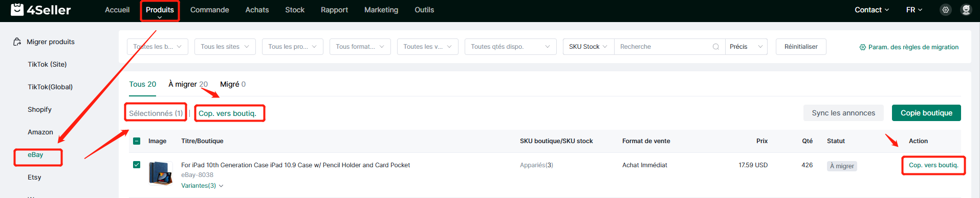Open the Stock menu
Viewport: 980px width, 198px height.
pos(295,10)
